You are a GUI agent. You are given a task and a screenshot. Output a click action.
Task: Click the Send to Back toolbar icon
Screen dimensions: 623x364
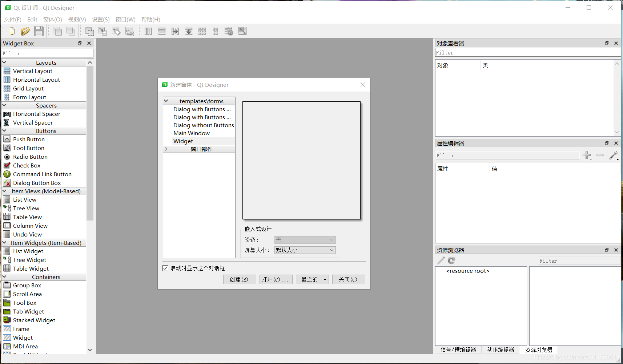tap(57, 31)
